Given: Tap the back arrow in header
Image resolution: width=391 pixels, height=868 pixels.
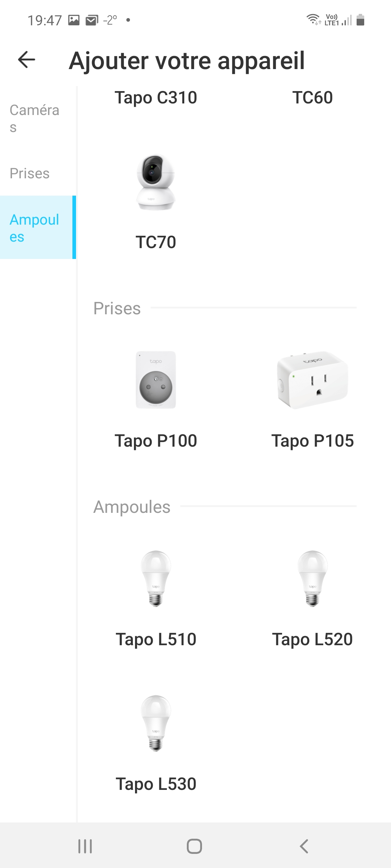Looking at the screenshot, I should (27, 60).
